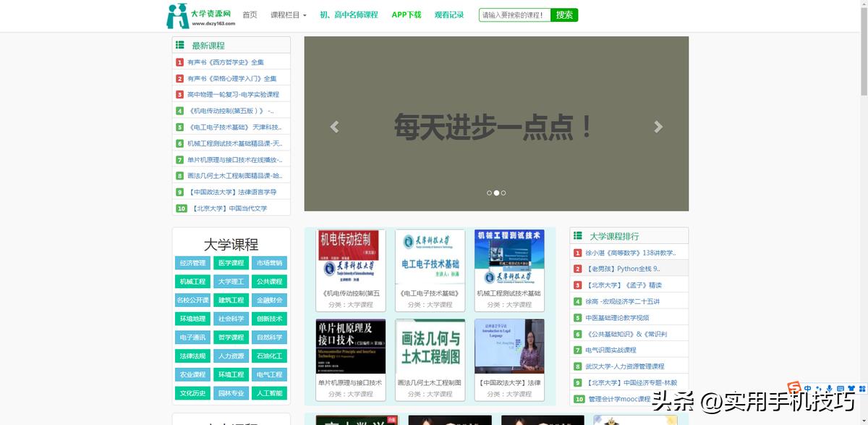Viewport: 868px width, 425px height.
Task: Select the 机械工程 category tag
Action: pyautogui.click(x=192, y=281)
